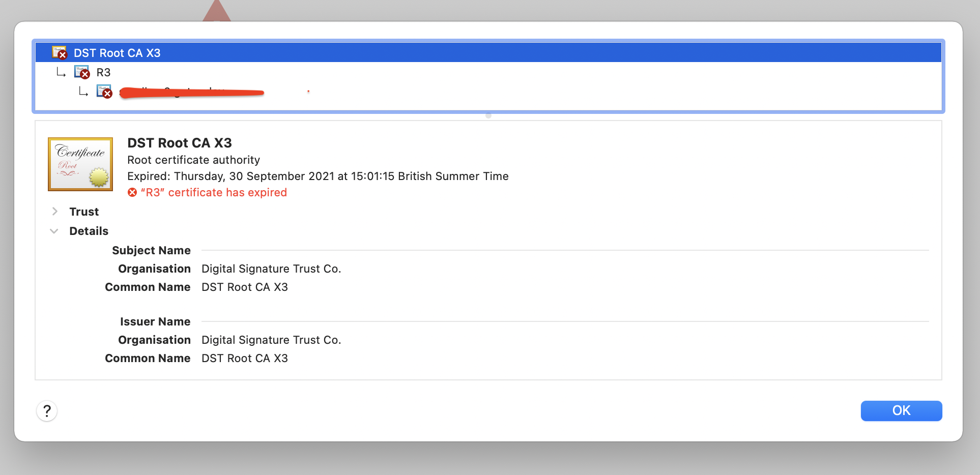Click the red error icon beside R3 expired message
The width and height of the screenshot is (980, 475).
[132, 192]
